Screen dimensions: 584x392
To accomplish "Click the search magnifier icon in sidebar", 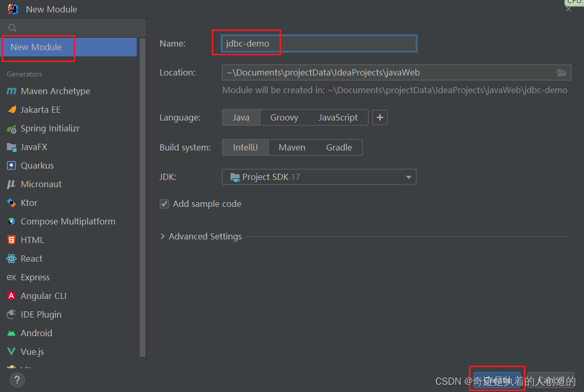I will (x=12, y=28).
